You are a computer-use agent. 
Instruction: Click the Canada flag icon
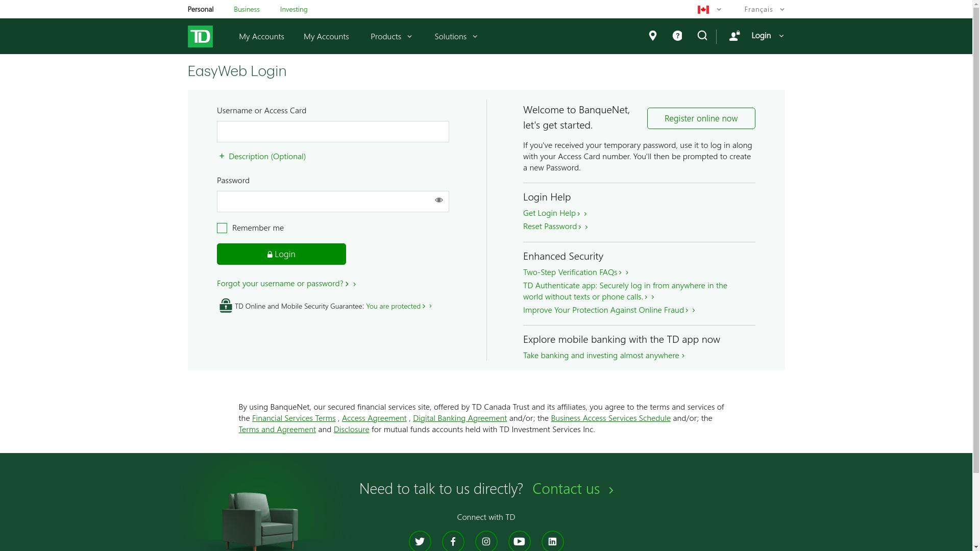(703, 9)
